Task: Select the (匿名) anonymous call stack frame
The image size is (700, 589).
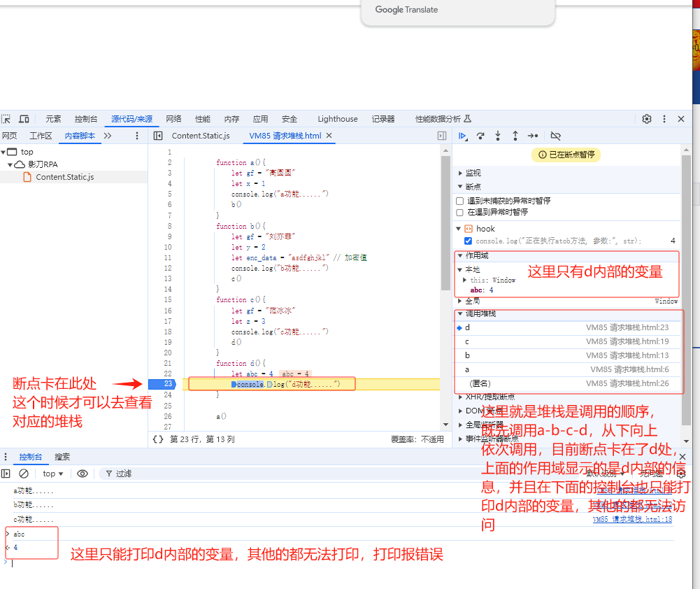Action: (568, 383)
